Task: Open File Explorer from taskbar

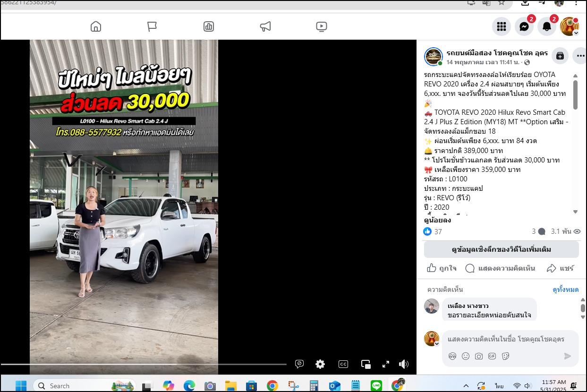Action: (230, 385)
